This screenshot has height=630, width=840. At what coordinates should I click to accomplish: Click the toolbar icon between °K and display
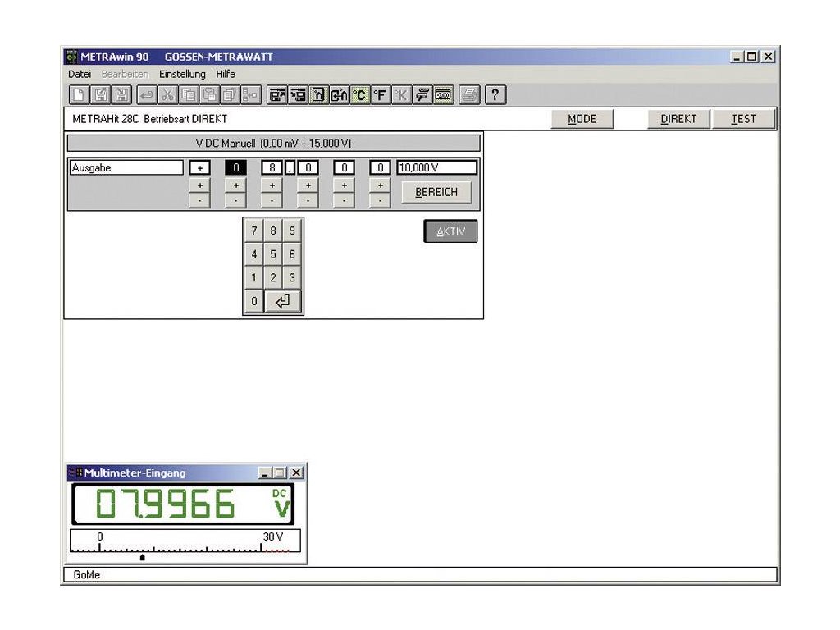click(422, 95)
